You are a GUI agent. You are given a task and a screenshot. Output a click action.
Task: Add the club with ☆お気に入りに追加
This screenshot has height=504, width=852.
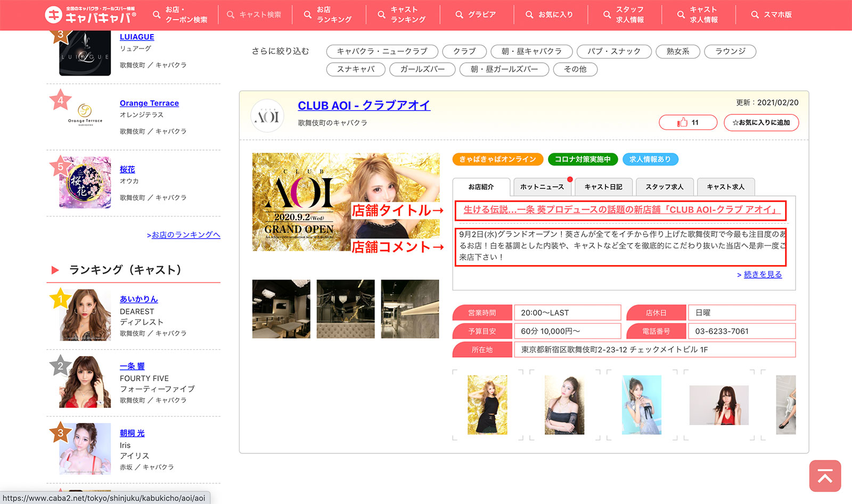(761, 122)
